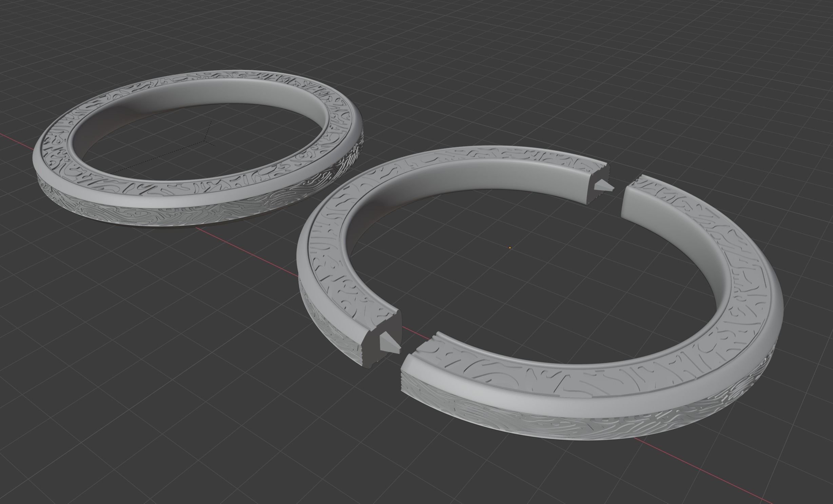833x504 pixels.
Task: Click the orange origin point inside the split ring
Action: click(x=510, y=248)
